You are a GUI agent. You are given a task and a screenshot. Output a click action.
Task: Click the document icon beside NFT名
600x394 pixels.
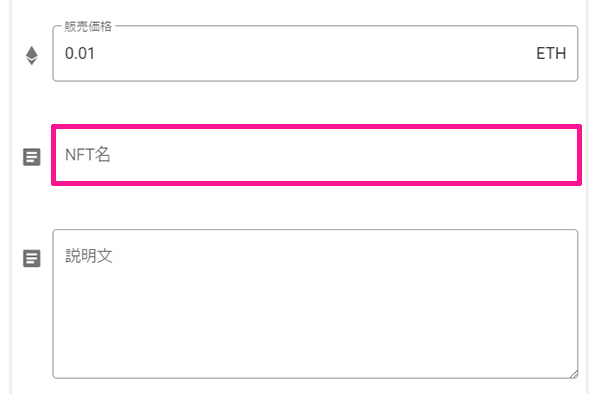32,157
